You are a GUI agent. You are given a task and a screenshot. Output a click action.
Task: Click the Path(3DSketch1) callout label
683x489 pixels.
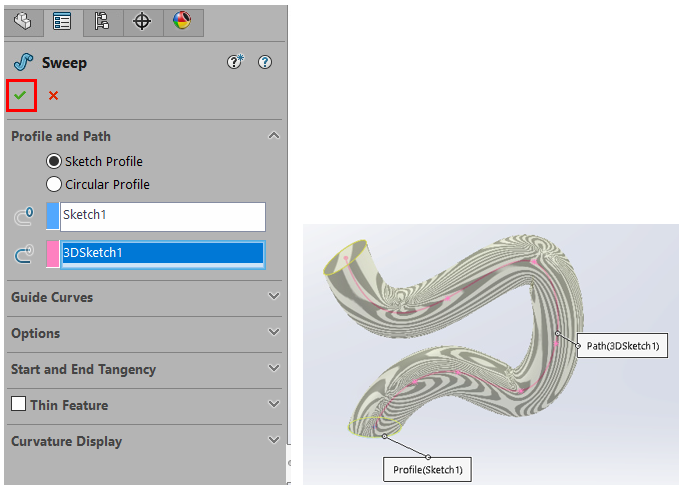pos(622,346)
